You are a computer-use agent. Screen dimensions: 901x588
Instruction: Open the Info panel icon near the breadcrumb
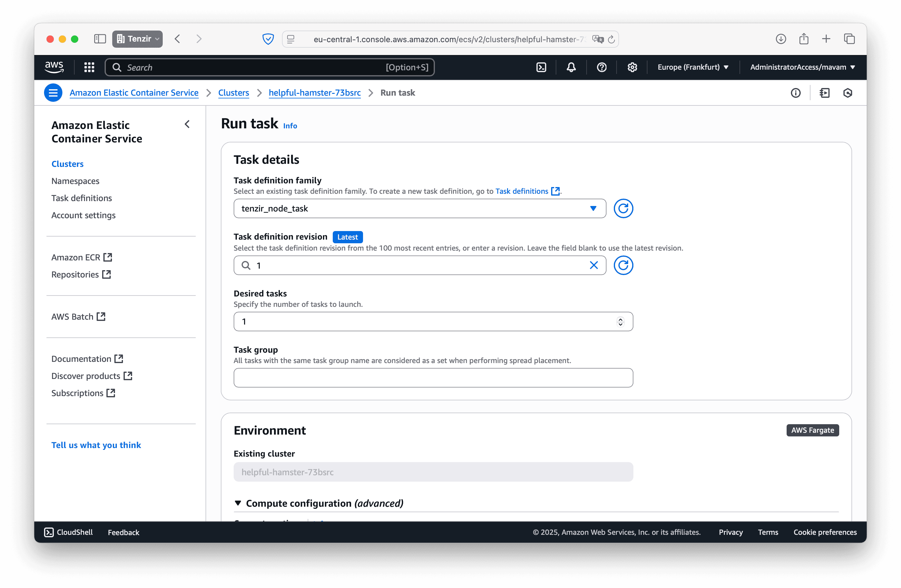tap(796, 93)
